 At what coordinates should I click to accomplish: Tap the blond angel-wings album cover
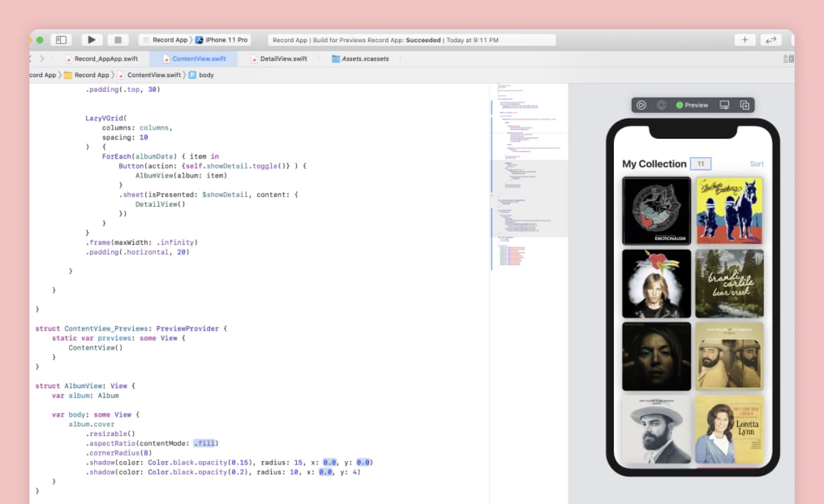(x=656, y=283)
